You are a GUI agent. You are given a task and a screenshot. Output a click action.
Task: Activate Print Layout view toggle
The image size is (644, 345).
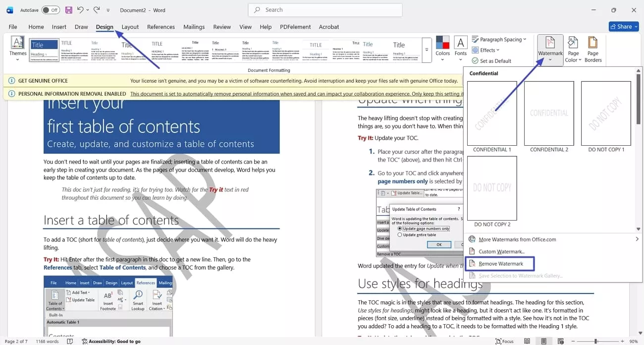pyautogui.click(x=543, y=341)
